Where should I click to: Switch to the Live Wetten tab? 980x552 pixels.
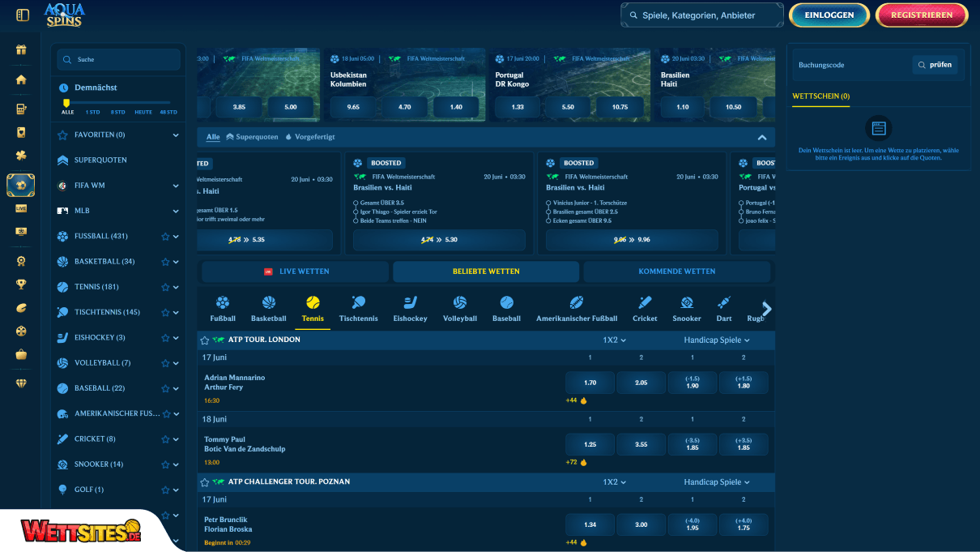pyautogui.click(x=296, y=272)
